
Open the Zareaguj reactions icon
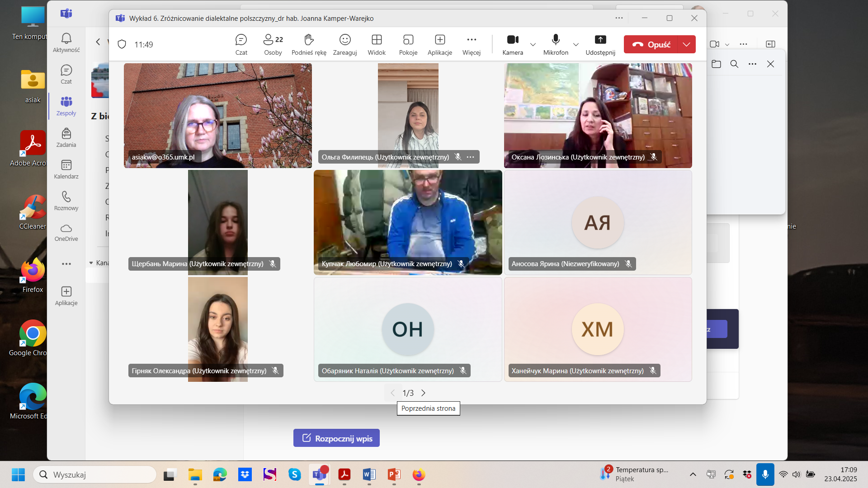[345, 44]
